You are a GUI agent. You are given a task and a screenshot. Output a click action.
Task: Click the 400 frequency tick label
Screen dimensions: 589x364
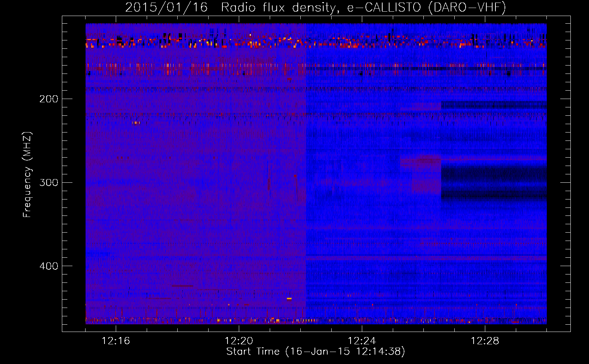tap(49, 266)
